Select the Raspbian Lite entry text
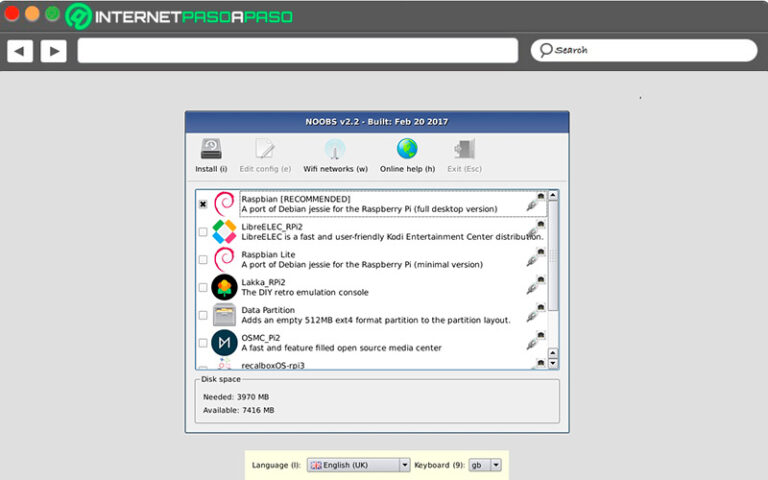The image size is (768, 480). pos(362,260)
